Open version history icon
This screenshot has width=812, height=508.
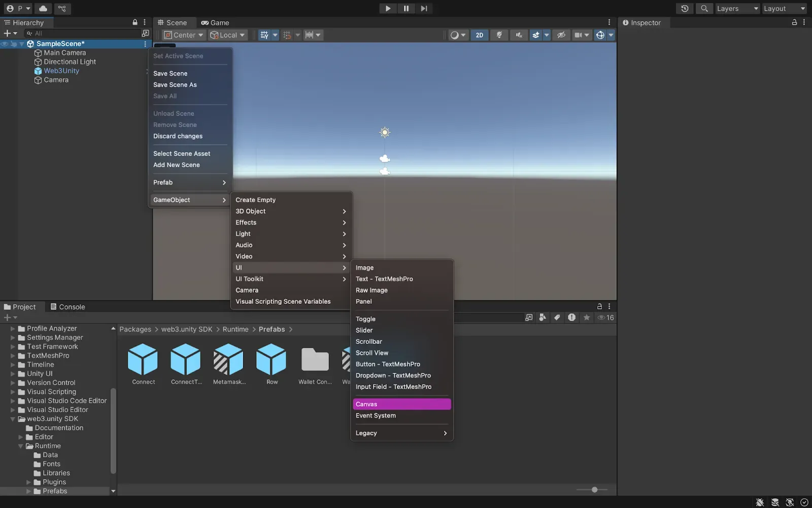tap(685, 9)
